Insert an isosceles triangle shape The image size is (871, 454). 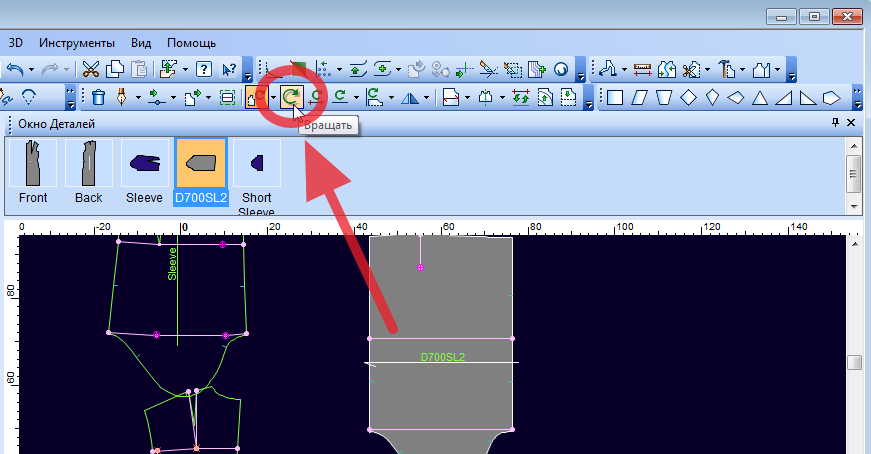[x=759, y=98]
